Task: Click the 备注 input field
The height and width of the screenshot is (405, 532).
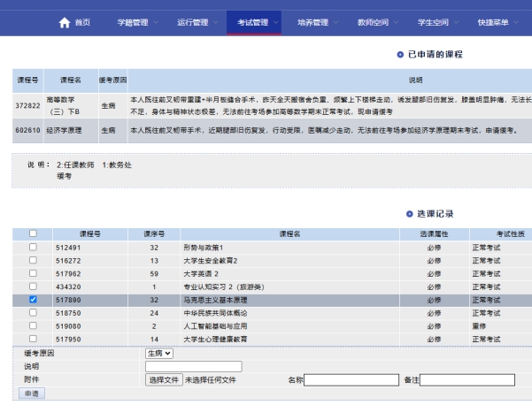Action: pyautogui.click(x=467, y=380)
